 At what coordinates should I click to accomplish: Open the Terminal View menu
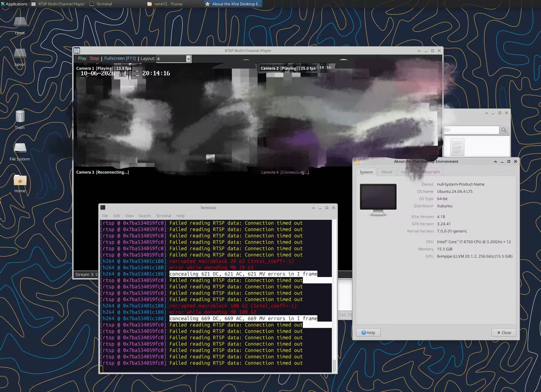coord(129,216)
